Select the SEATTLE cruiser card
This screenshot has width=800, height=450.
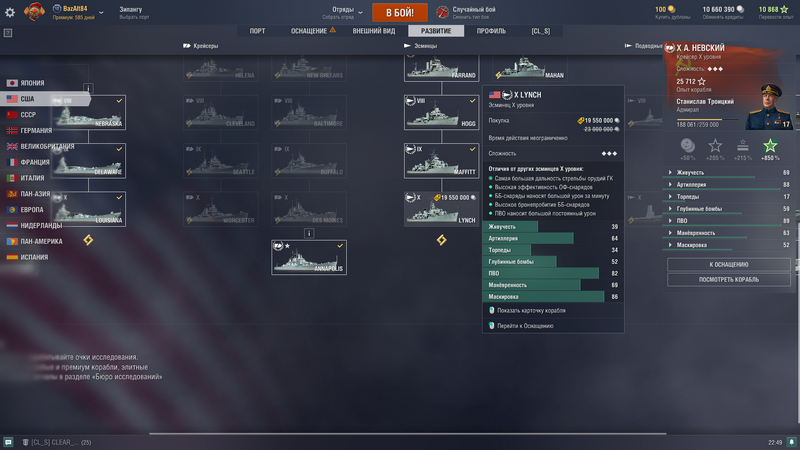click(220, 161)
